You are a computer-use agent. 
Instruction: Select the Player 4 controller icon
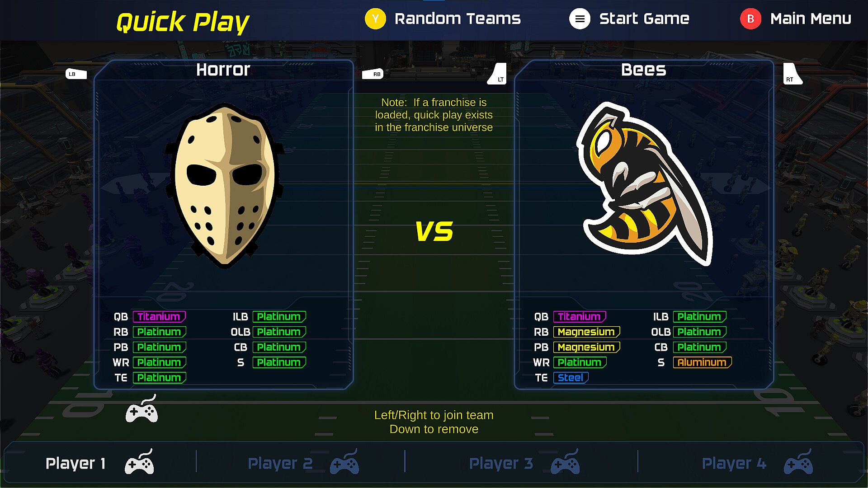tap(798, 462)
